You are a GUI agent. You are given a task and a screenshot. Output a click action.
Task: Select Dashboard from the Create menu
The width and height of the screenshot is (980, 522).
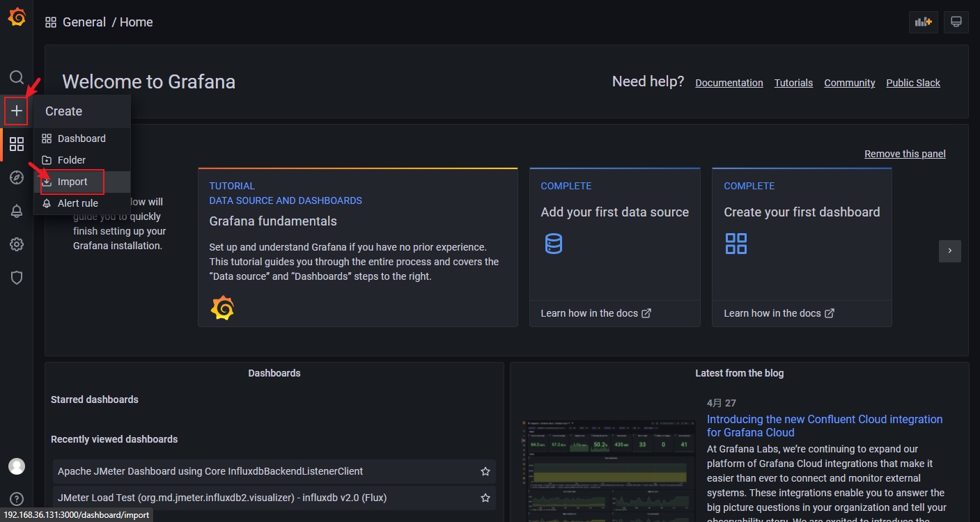82,139
